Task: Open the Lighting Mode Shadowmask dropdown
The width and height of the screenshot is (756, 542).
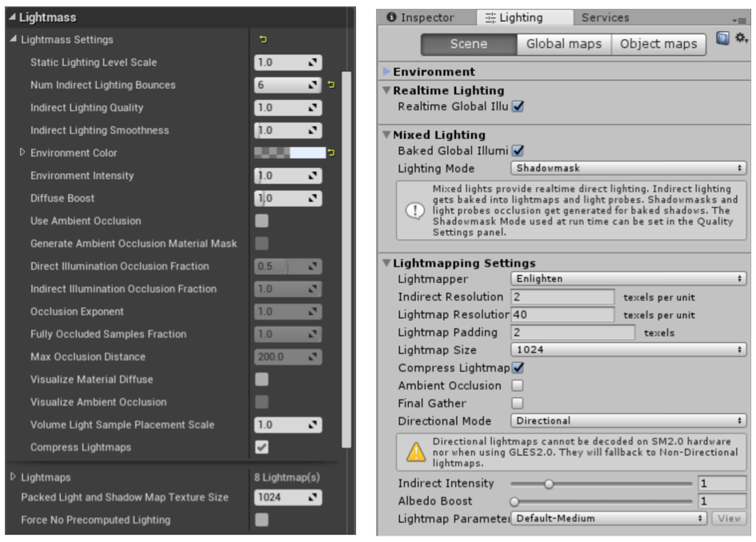Action: (628, 169)
